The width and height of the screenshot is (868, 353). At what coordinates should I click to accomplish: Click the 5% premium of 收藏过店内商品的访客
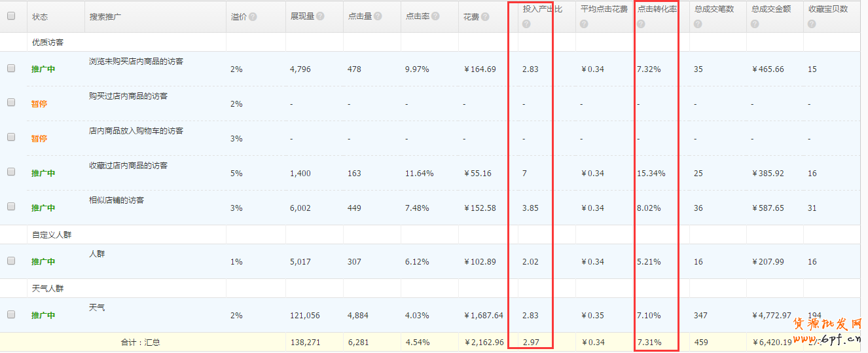click(x=236, y=174)
